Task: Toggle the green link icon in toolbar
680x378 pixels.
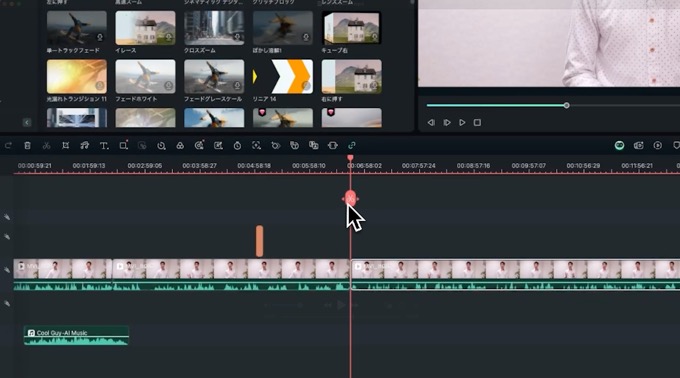Action: [x=352, y=145]
